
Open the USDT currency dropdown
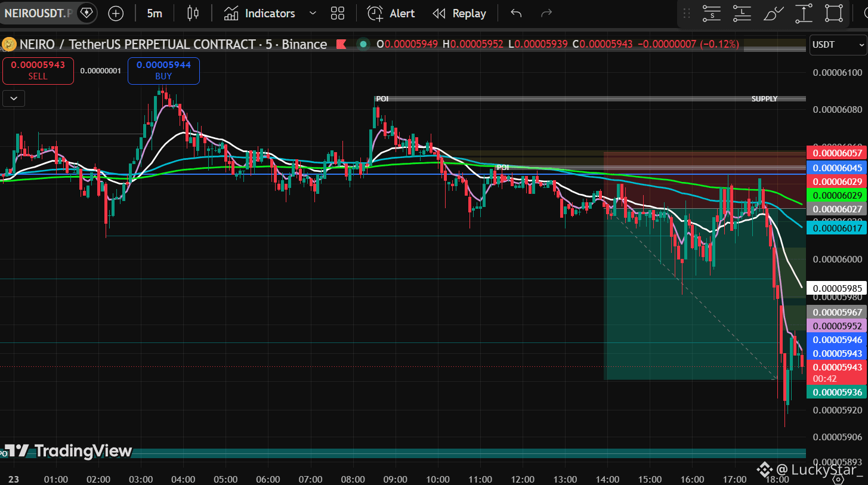838,45
